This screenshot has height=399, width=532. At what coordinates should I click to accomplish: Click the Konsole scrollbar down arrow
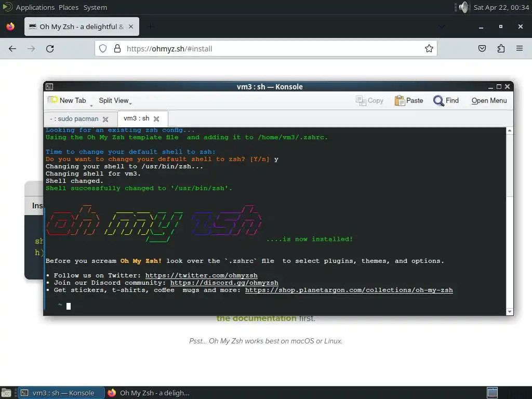510,312
